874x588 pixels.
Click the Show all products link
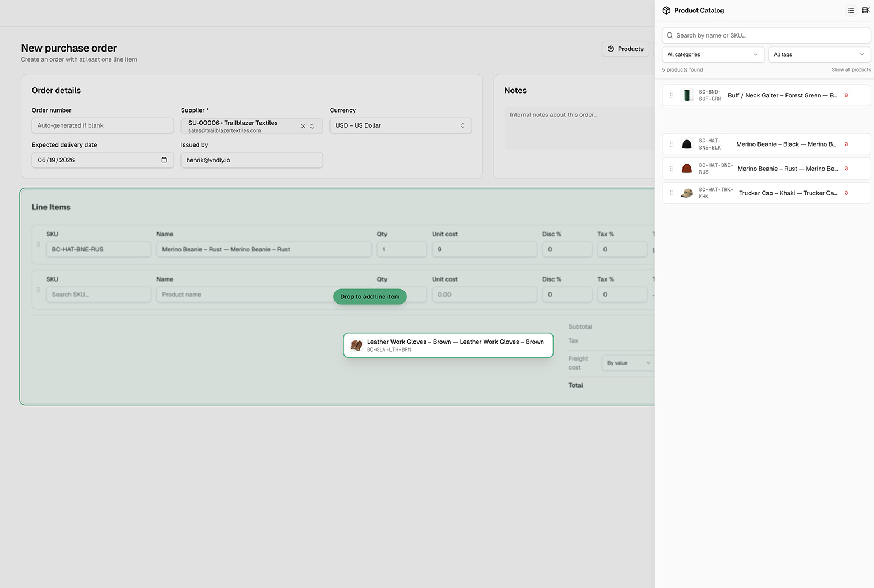click(x=851, y=70)
